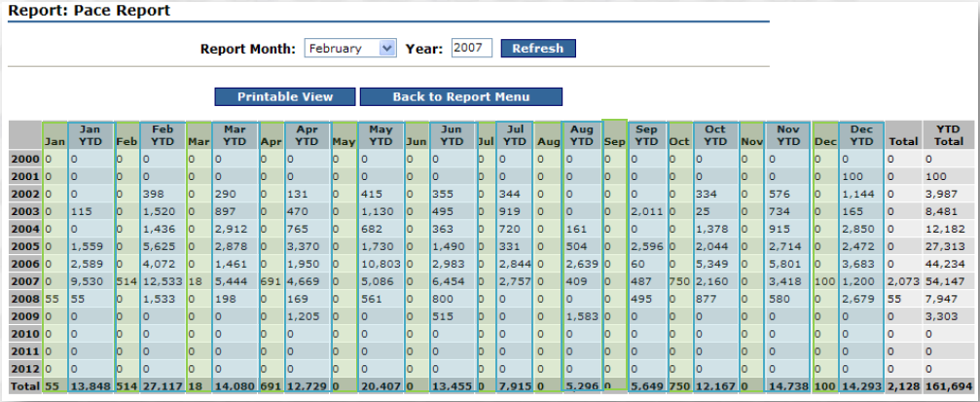This screenshot has width=980, height=402.
Task: Click the 44,234 YTD Total for 2006
Action: pyautogui.click(x=942, y=264)
